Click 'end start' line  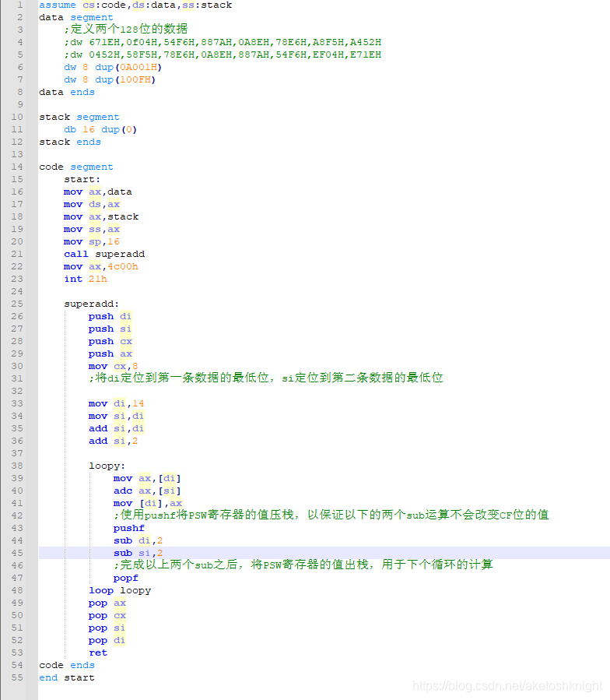coord(66,678)
